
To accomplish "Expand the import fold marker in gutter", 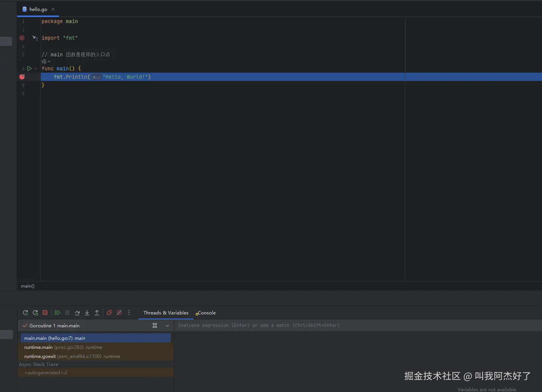I will point(35,38).
